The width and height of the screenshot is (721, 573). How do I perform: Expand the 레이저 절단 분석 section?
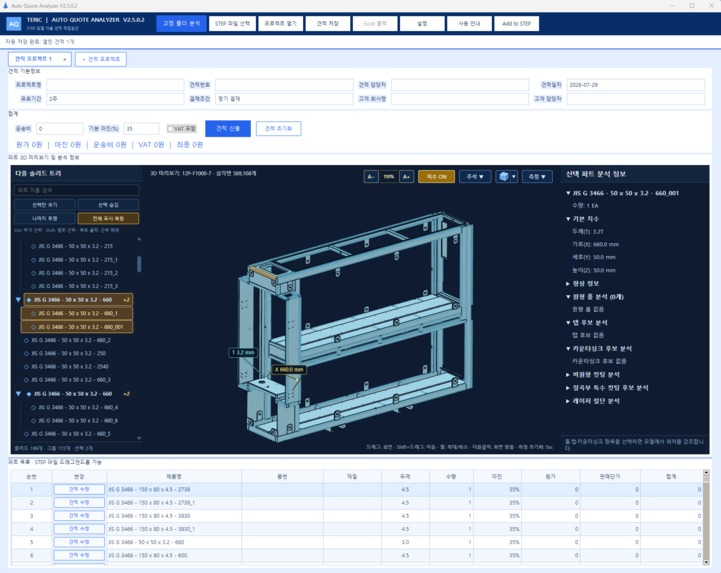[568, 401]
